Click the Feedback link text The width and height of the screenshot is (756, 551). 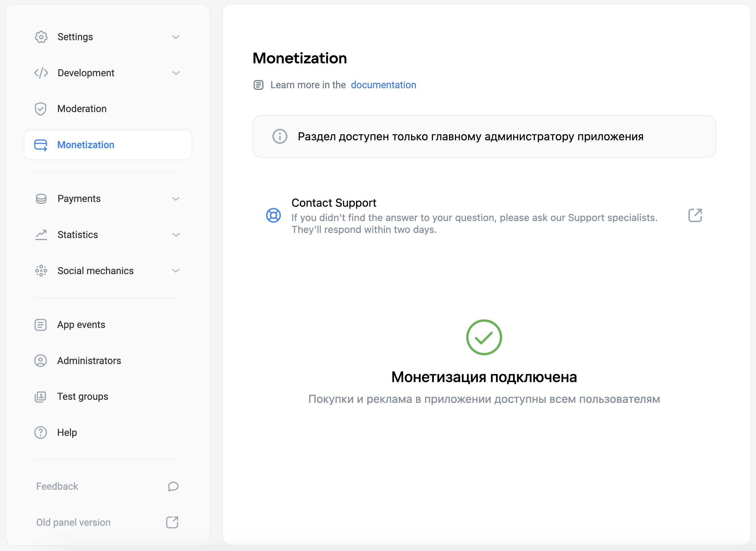pos(57,486)
